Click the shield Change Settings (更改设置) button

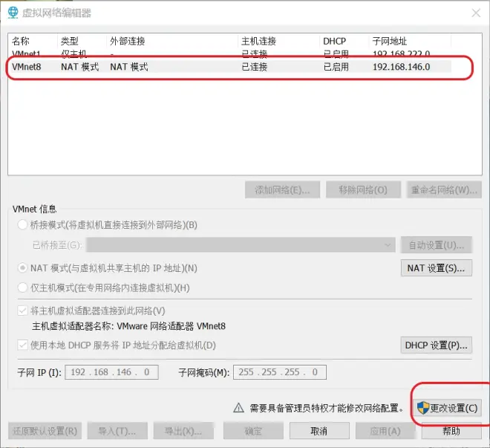click(x=447, y=408)
